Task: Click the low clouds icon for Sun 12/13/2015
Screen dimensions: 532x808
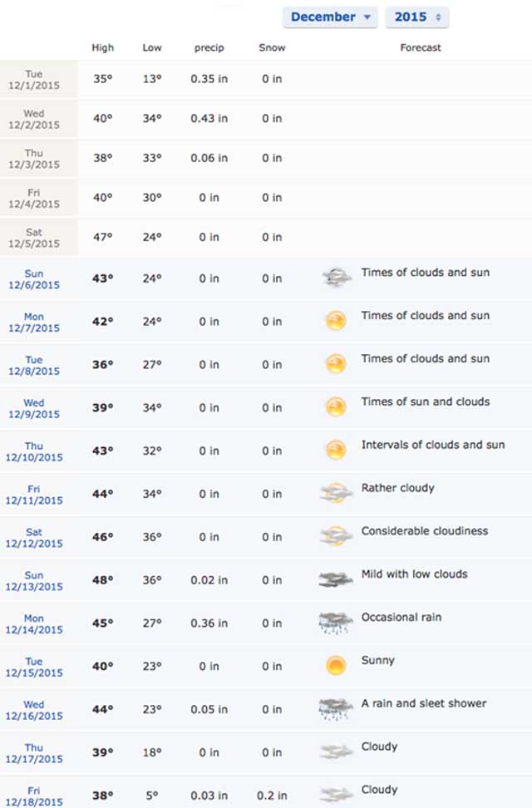Action: tap(336, 579)
